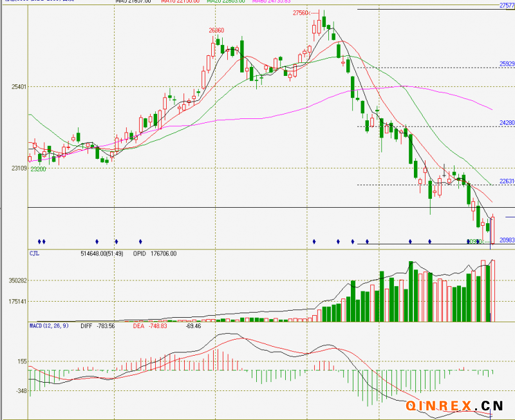Click the green 23200 low price label
The height and width of the screenshot is (420, 515).
click(39, 169)
